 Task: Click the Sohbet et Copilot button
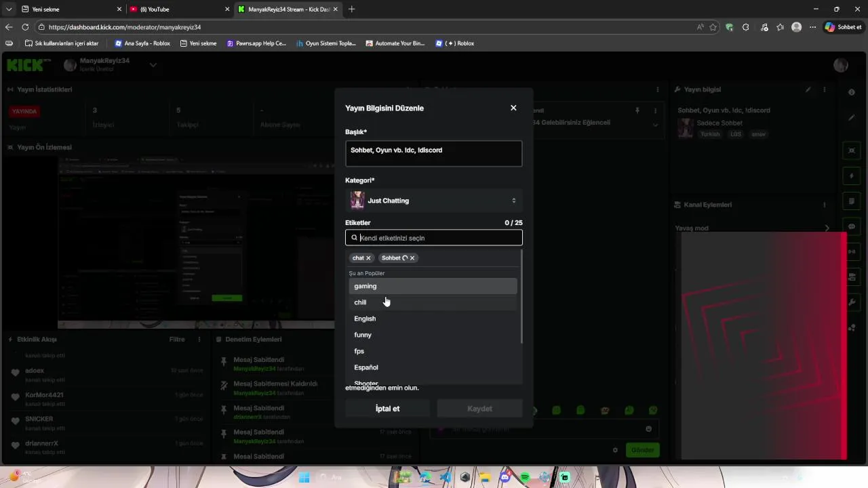[x=844, y=27]
